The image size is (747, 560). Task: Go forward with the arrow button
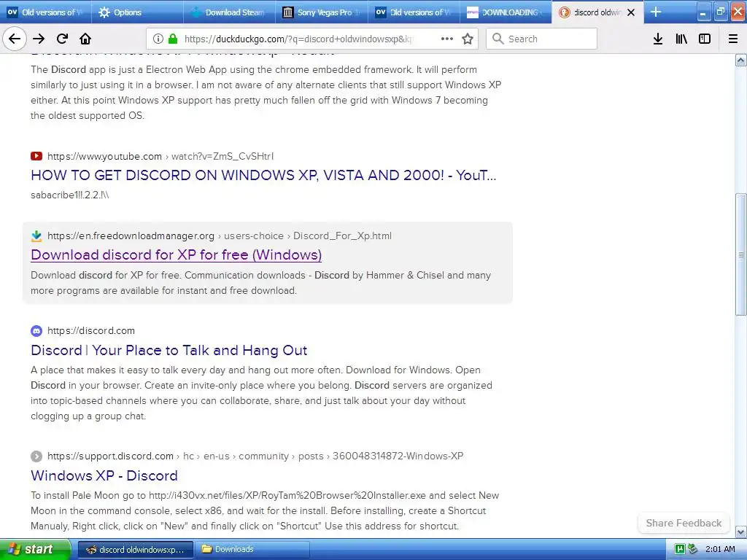click(39, 39)
